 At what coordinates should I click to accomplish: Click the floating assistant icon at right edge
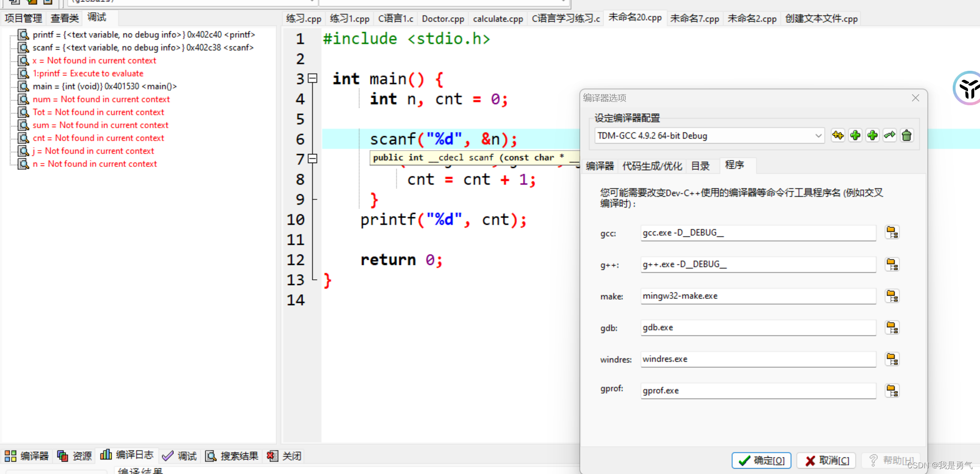click(967, 88)
